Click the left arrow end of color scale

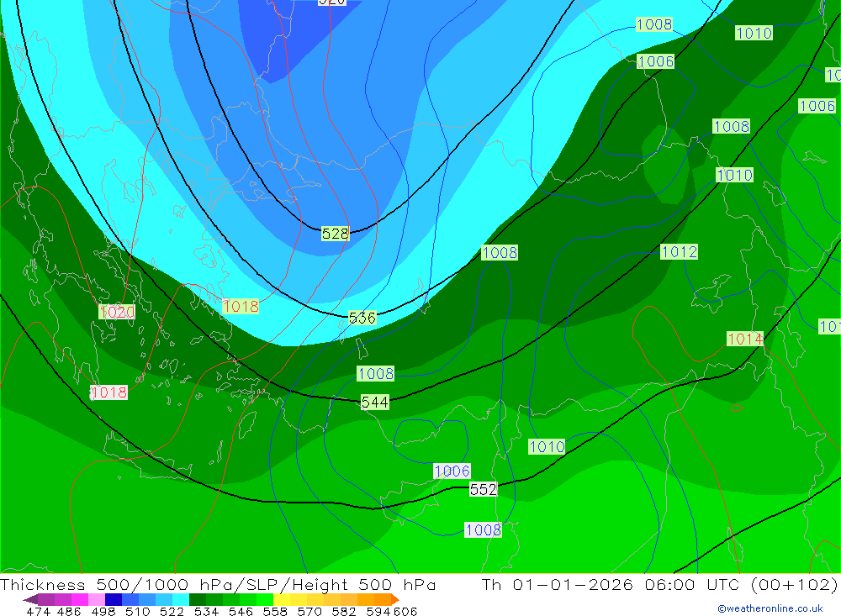point(30,599)
